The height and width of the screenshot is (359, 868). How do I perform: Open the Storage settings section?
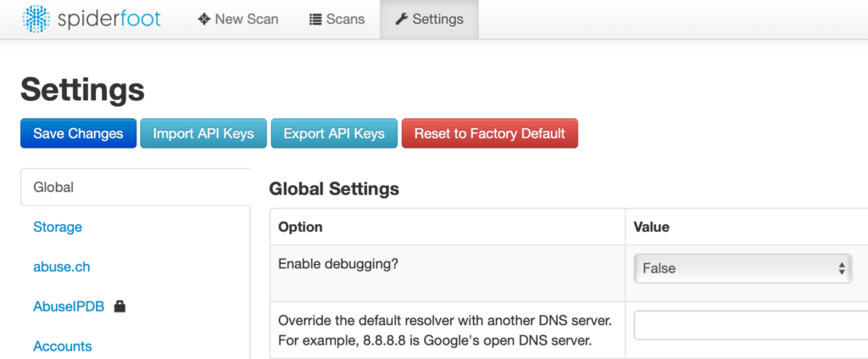tap(58, 227)
